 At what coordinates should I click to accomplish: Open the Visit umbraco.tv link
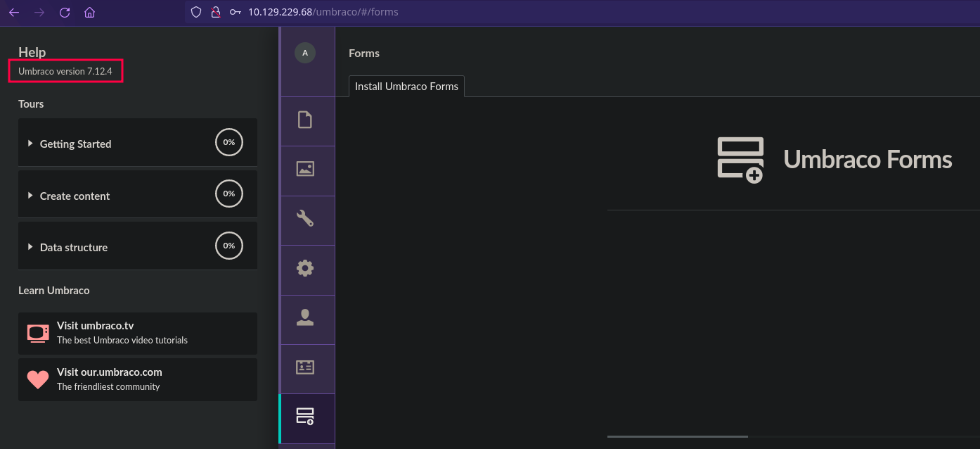(x=95, y=326)
